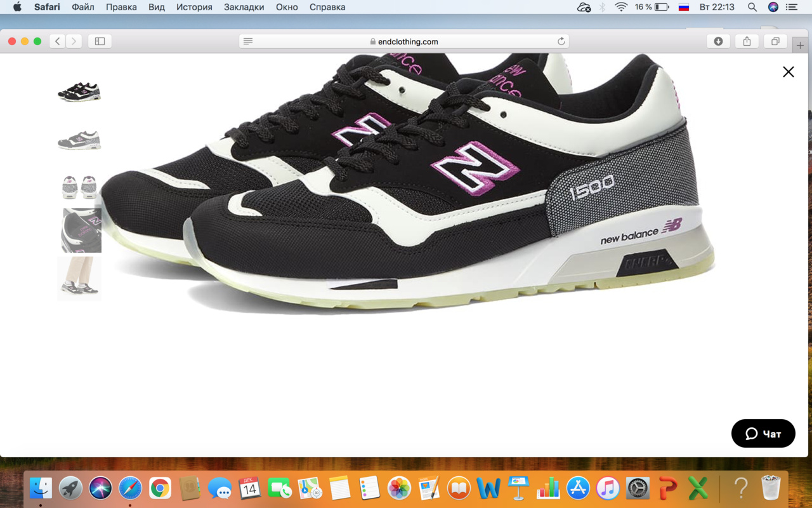This screenshot has width=812, height=508.
Task: Open the Окно menu
Action: click(287, 7)
